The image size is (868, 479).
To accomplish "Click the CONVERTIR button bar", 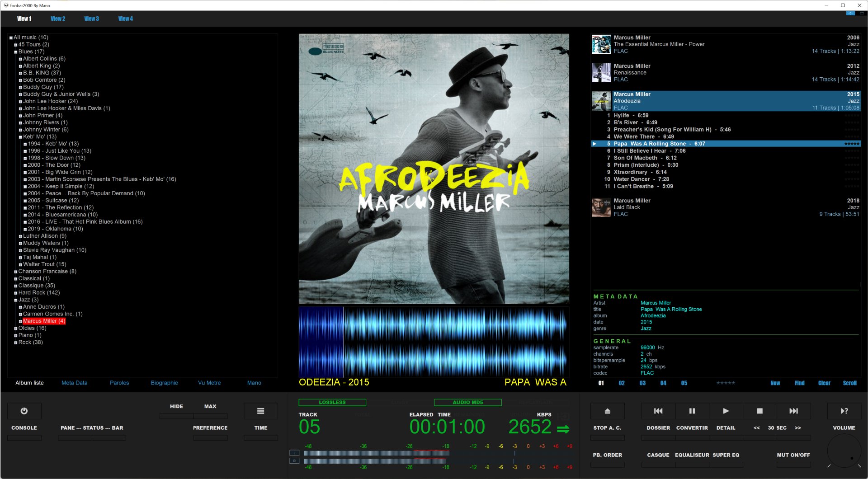I will pyautogui.click(x=692, y=437).
